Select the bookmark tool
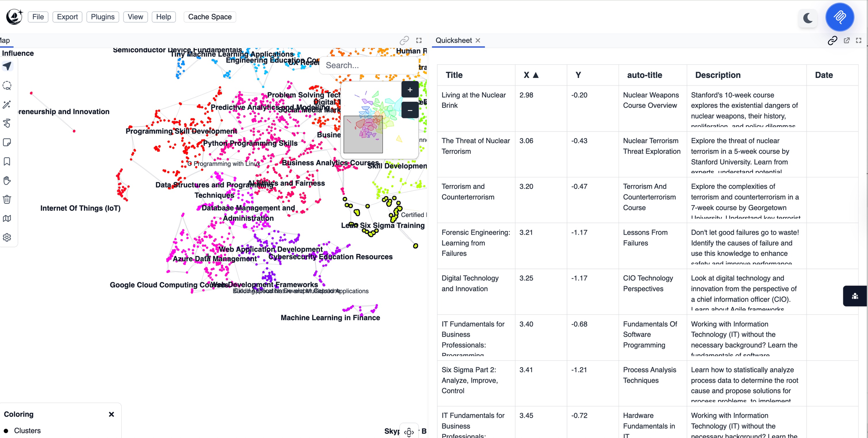 7,161
